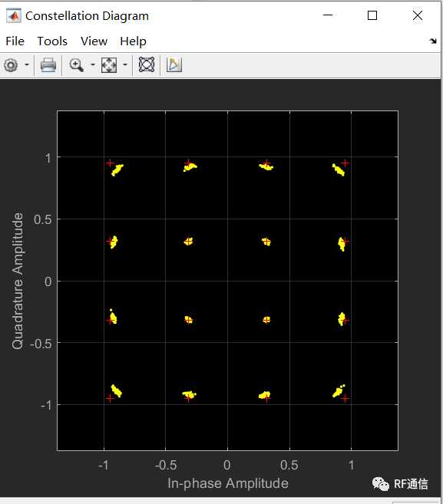
Task: Toggle the reference constellation display icon
Action: coord(147,64)
